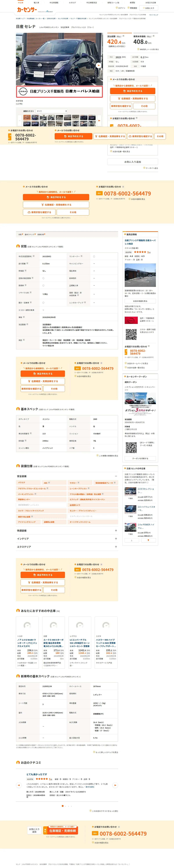Image resolution: width=174 pixels, height=868 pixels.
Task: Select the カタログ navigation tab
Action: pyautogui.click(x=72, y=3)
